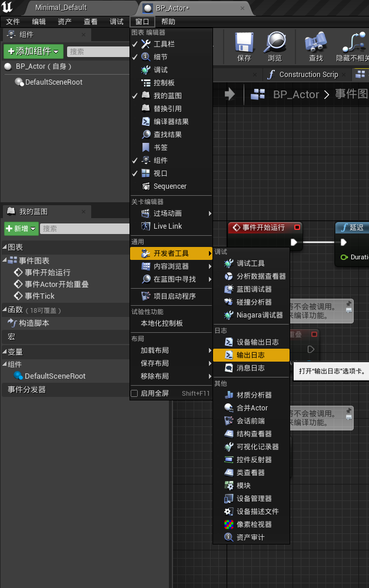This screenshot has width=369, height=588.
Task: Click the components search (搜索) field
Action: tap(97, 52)
